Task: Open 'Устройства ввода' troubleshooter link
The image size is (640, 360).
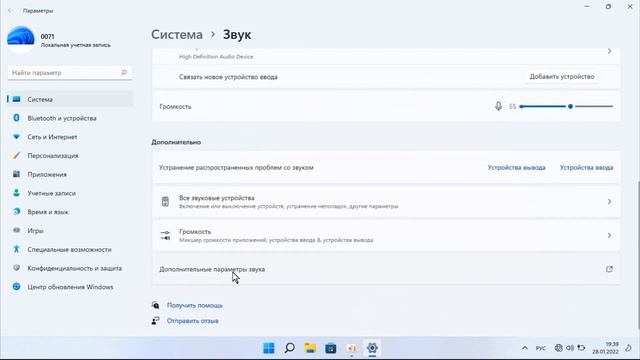Action: 586,167
